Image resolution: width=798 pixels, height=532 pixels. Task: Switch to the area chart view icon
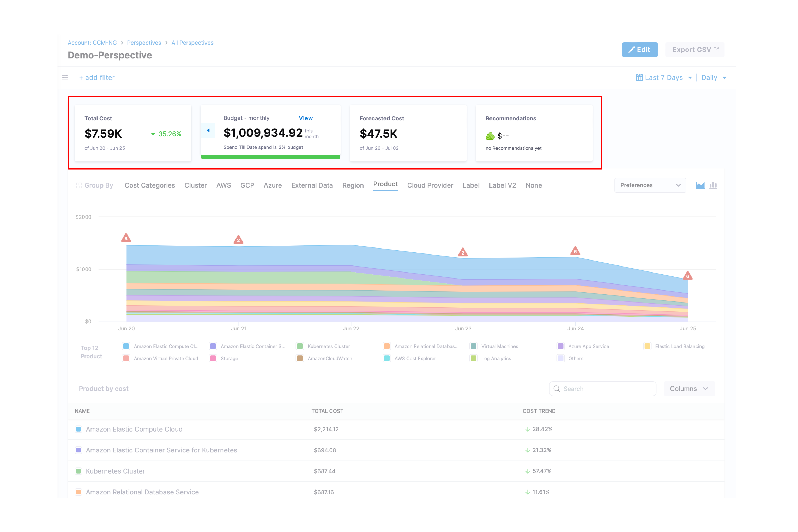(700, 185)
